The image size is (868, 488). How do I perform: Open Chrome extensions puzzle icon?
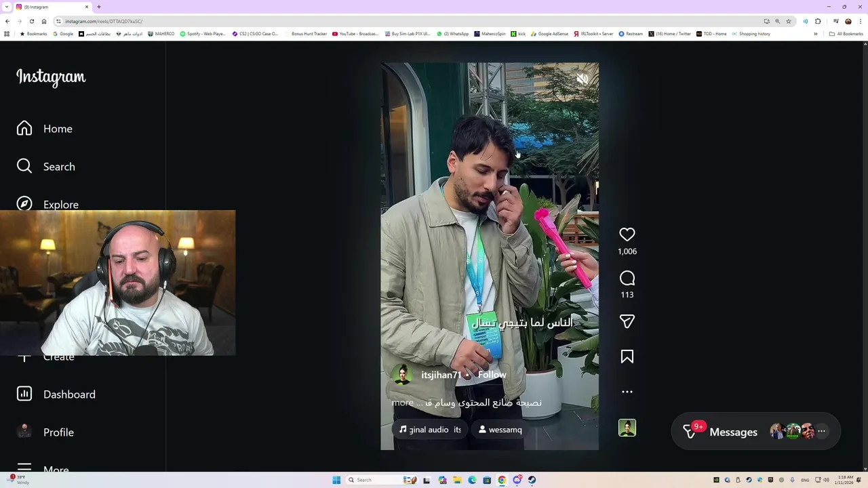tap(818, 21)
